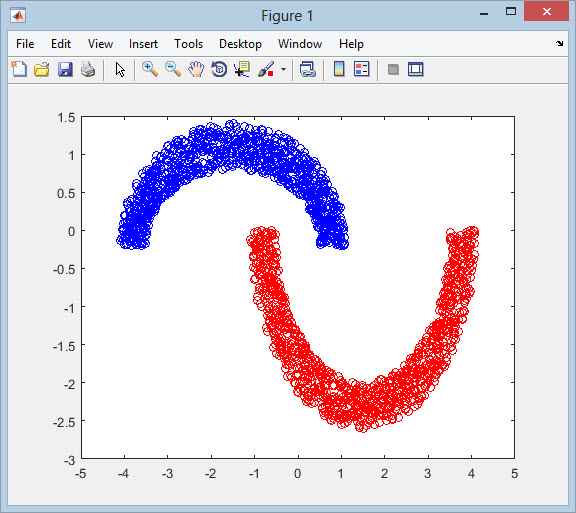Click the dock figure arrow at menu bar right
This screenshot has height=513, width=576.
pos(559,44)
